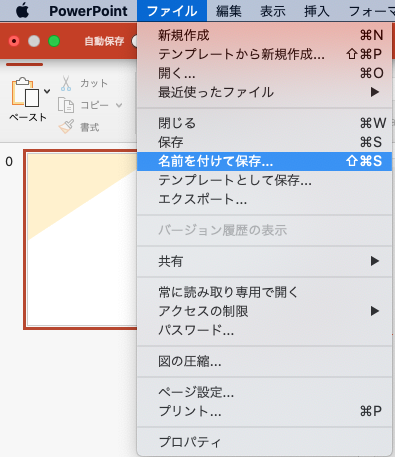The image size is (395, 457).
Task: Click the green full-screen window button
Action: [x=54, y=41]
